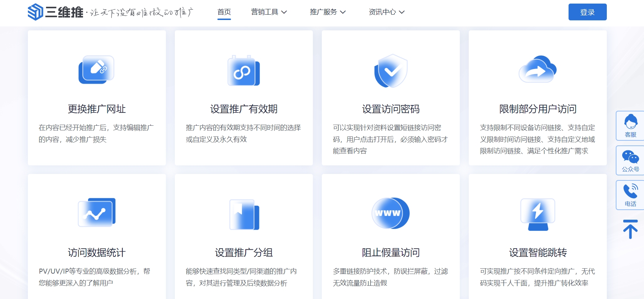Click the 电话 phone contact button
The width and height of the screenshot is (644, 299).
point(630,195)
